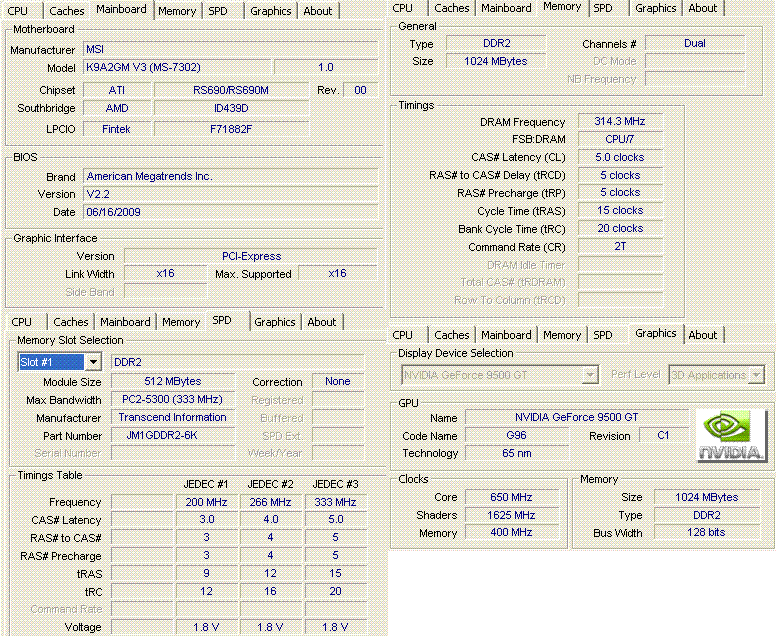This screenshot has height=636, width=776.
Task: Open About tab in Memory panel
Action: 703,8
